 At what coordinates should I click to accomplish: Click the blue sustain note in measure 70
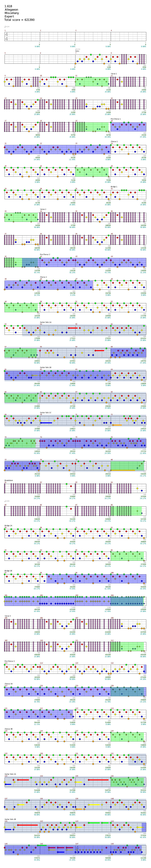[46, 422]
